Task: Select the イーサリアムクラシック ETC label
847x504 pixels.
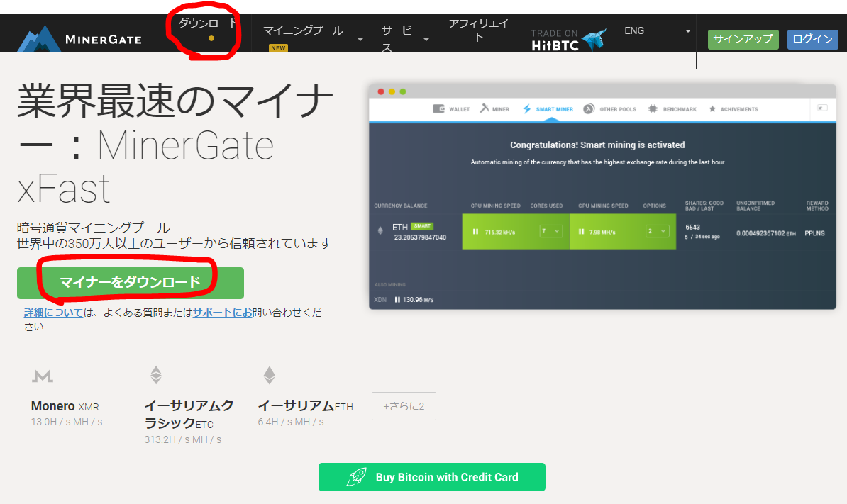Action: (189, 414)
